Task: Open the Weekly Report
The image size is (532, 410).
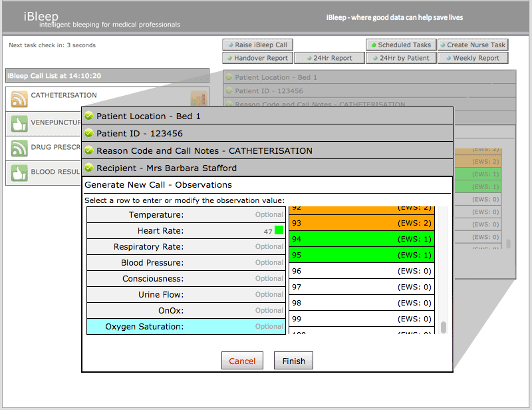Action: point(473,58)
